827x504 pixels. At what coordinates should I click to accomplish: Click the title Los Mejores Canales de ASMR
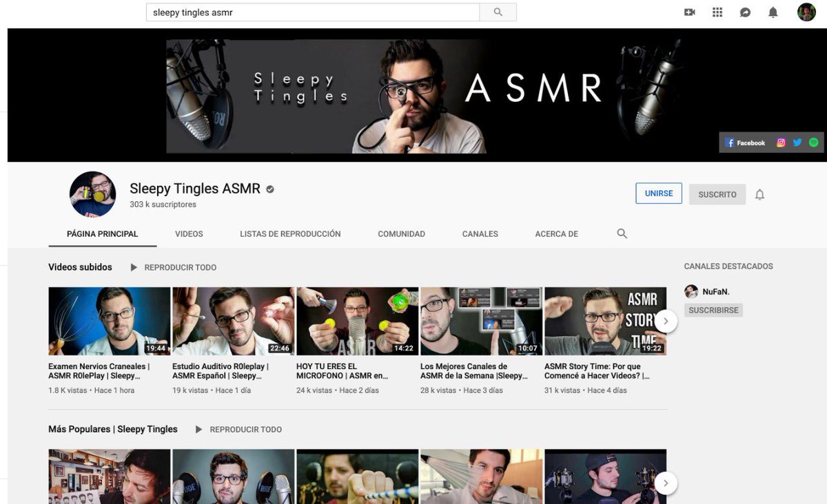(x=474, y=371)
